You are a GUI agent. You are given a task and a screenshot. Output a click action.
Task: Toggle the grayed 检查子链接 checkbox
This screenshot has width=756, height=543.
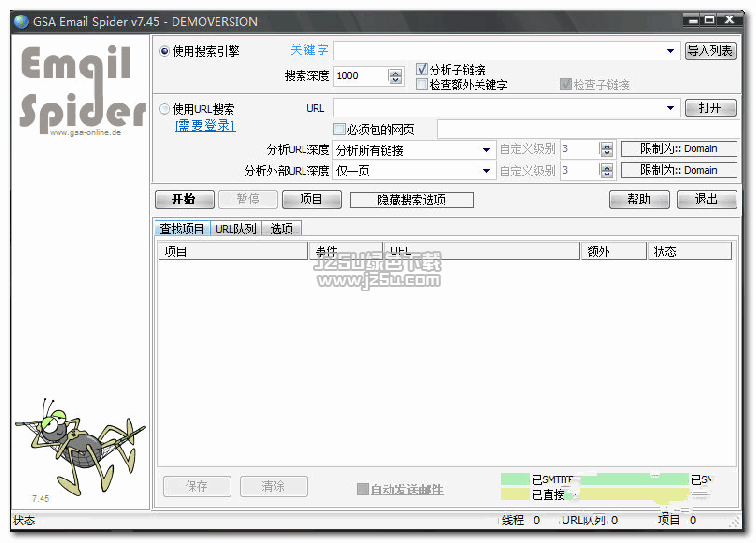coord(566,84)
